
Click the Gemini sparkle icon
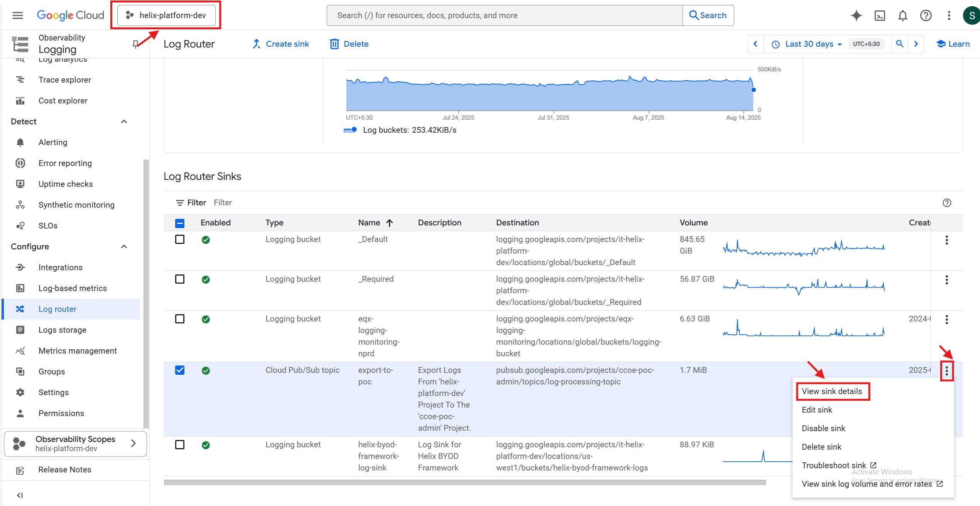[856, 15]
